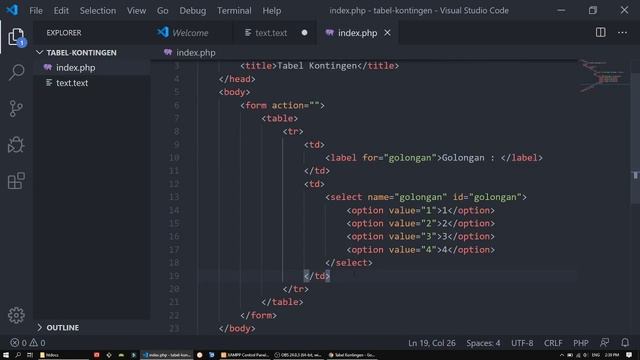640x360 pixels.
Task: Switch to OBS taskbar window
Action: 298,355
